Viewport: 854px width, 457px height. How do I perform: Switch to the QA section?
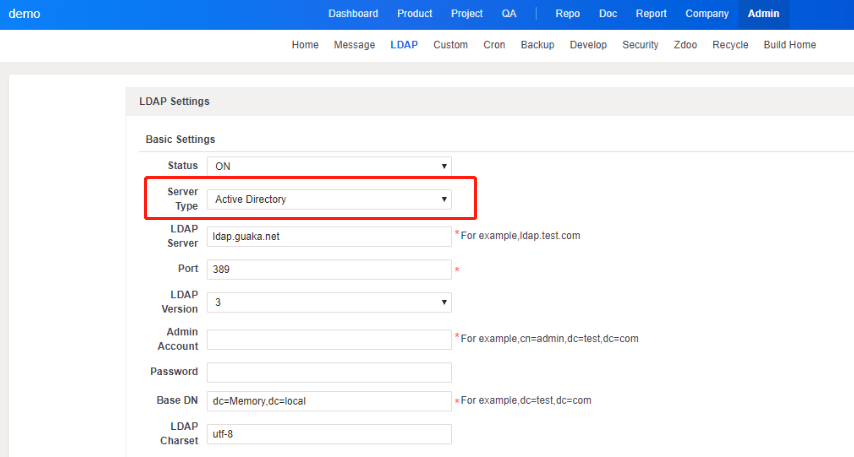pyautogui.click(x=509, y=14)
